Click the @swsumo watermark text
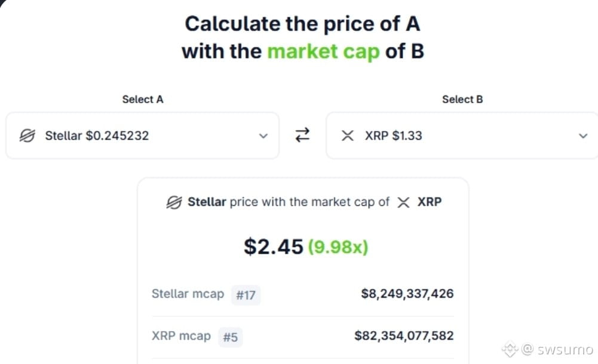This screenshot has height=364, width=598. coord(557,348)
